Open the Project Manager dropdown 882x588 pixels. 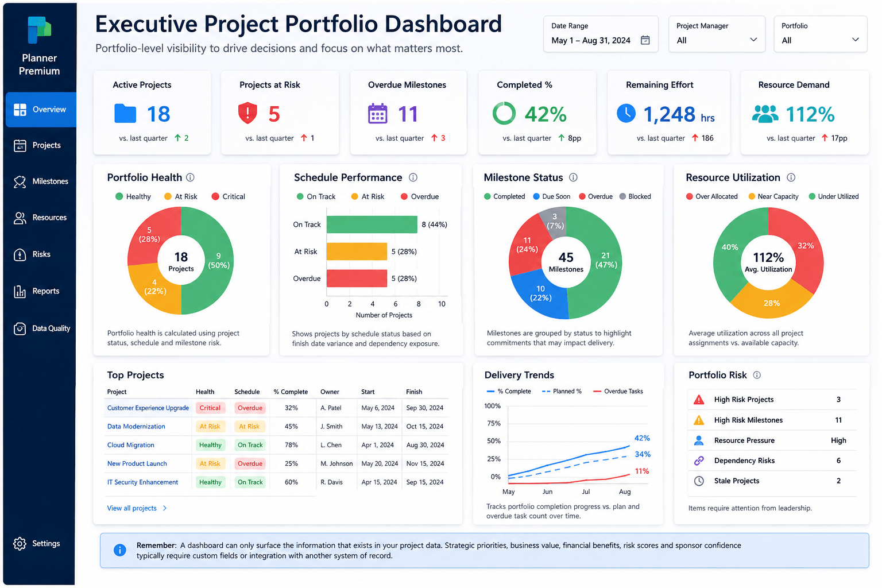717,34
